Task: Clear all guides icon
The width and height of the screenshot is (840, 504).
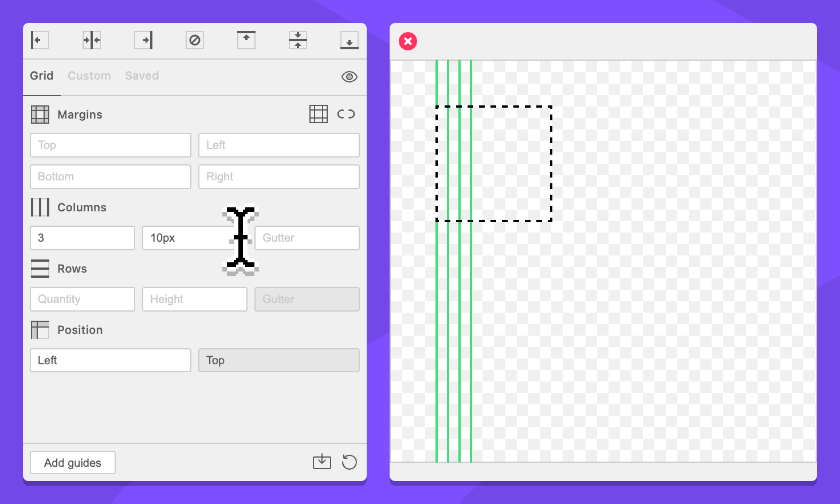Action: [x=195, y=40]
